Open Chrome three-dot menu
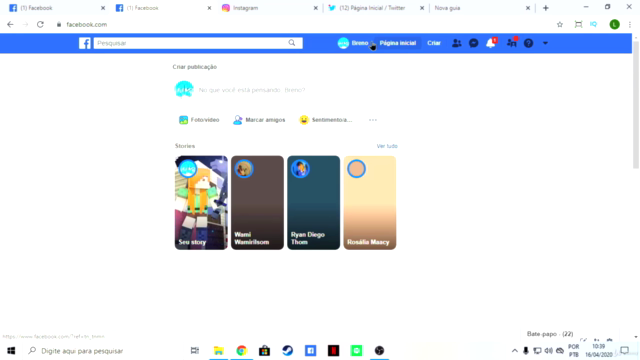 tap(630, 24)
